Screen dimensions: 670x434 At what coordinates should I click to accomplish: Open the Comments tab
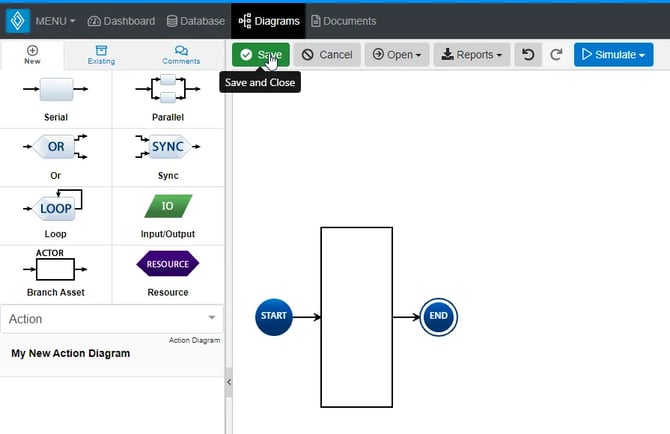coord(181,55)
